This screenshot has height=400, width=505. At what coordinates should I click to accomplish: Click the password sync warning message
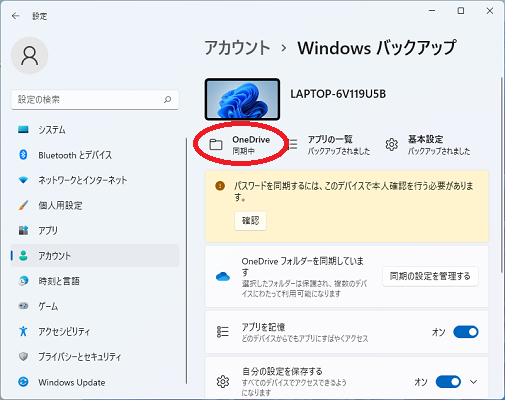click(x=354, y=191)
